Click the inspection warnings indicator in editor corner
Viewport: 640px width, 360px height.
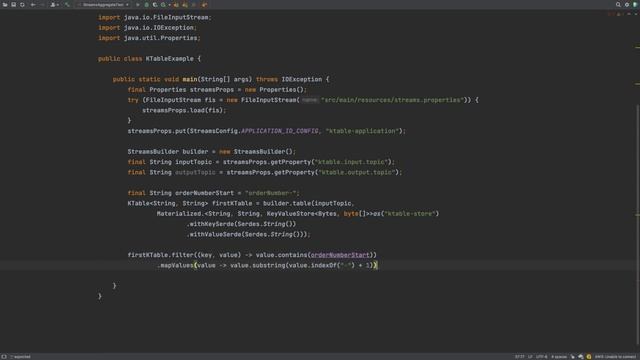click(615, 14)
